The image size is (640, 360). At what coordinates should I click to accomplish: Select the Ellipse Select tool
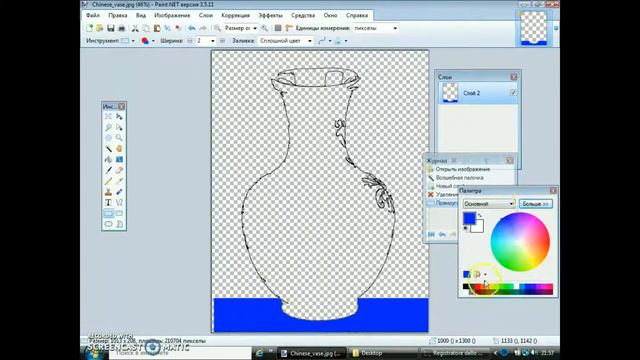pyautogui.click(x=108, y=138)
